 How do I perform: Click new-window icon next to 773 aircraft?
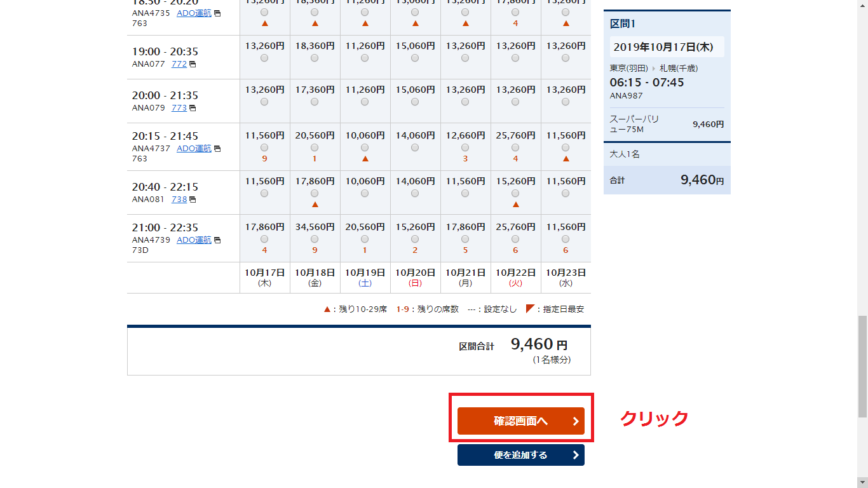(x=193, y=108)
